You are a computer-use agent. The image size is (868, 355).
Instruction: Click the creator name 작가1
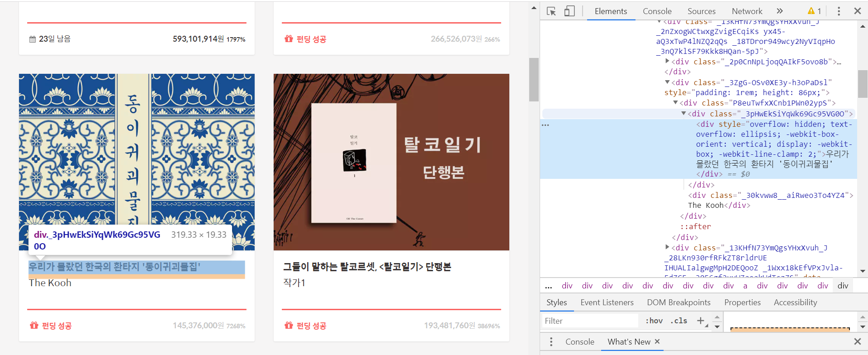pyautogui.click(x=294, y=283)
